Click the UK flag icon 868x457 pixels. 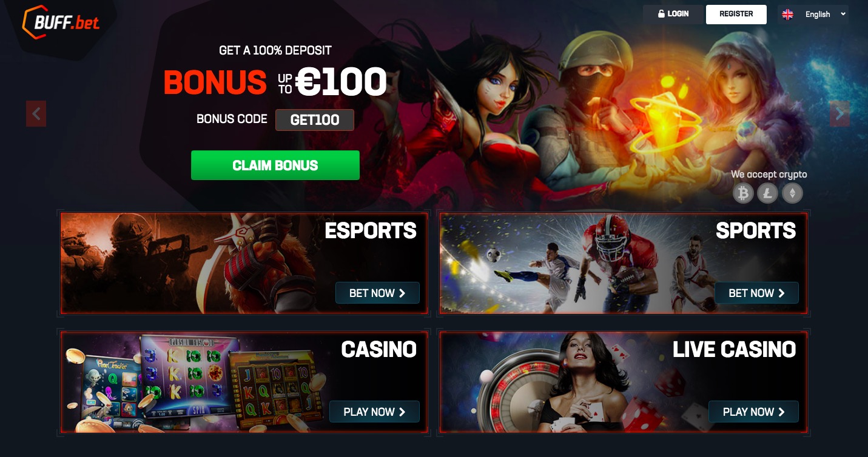click(787, 15)
